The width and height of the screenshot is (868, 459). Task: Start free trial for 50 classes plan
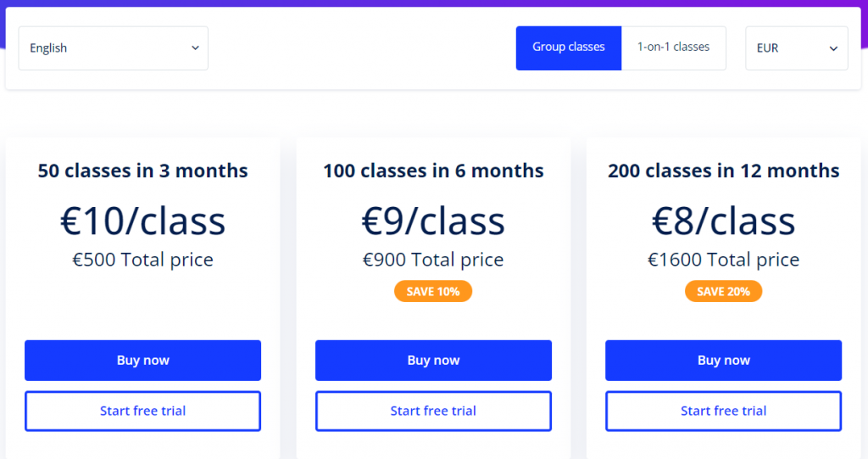click(142, 411)
